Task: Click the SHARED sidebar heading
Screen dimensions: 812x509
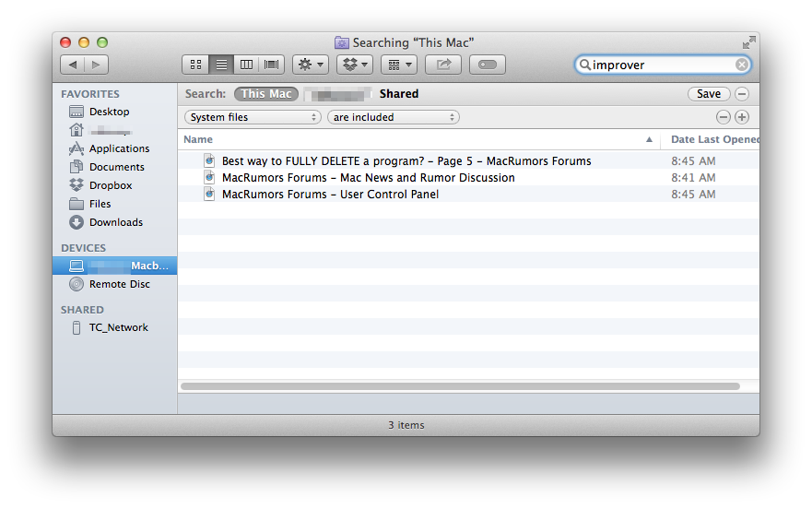Action: pos(82,310)
